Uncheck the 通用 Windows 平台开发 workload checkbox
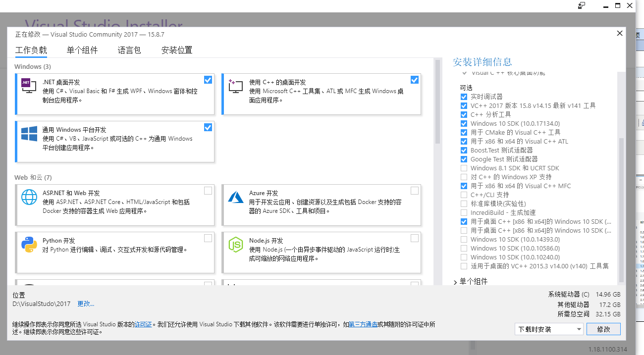Image resolution: width=644 pixels, height=355 pixels. (x=208, y=127)
